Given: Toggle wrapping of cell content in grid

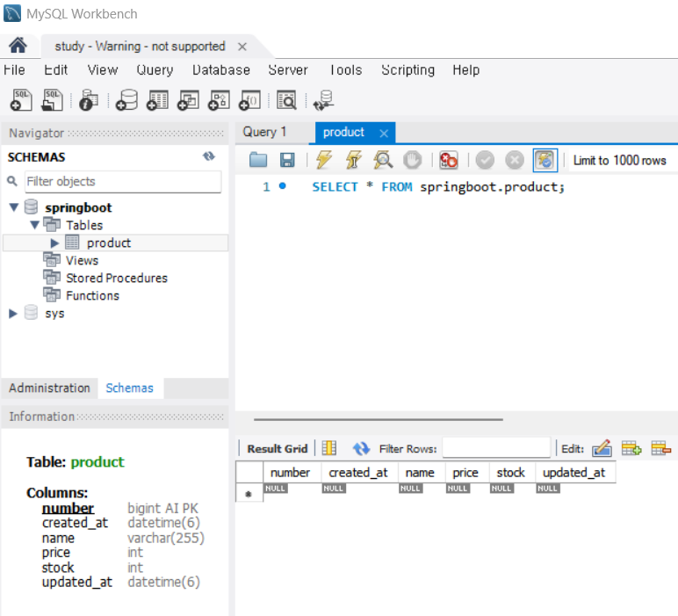Looking at the screenshot, I should [329, 448].
